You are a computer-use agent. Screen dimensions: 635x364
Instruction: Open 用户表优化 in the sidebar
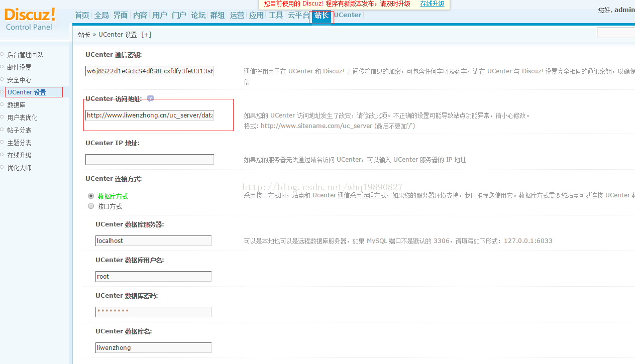22,117
